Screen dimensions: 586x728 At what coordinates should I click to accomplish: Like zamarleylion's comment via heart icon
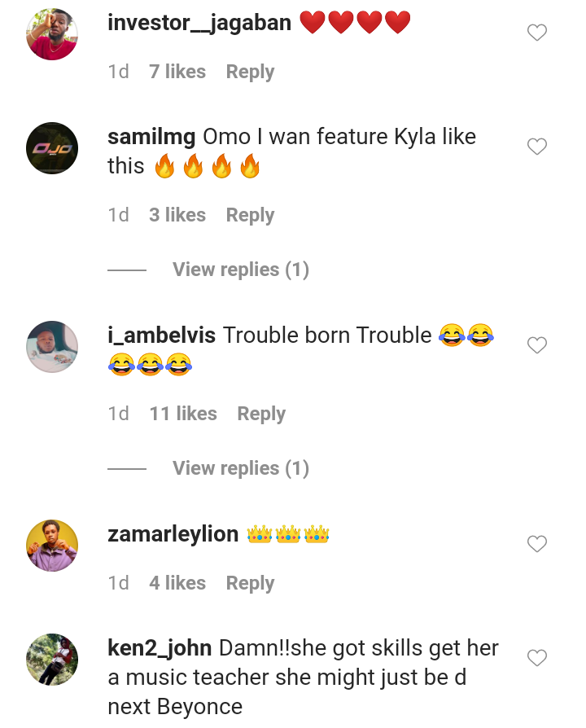pyautogui.click(x=536, y=544)
